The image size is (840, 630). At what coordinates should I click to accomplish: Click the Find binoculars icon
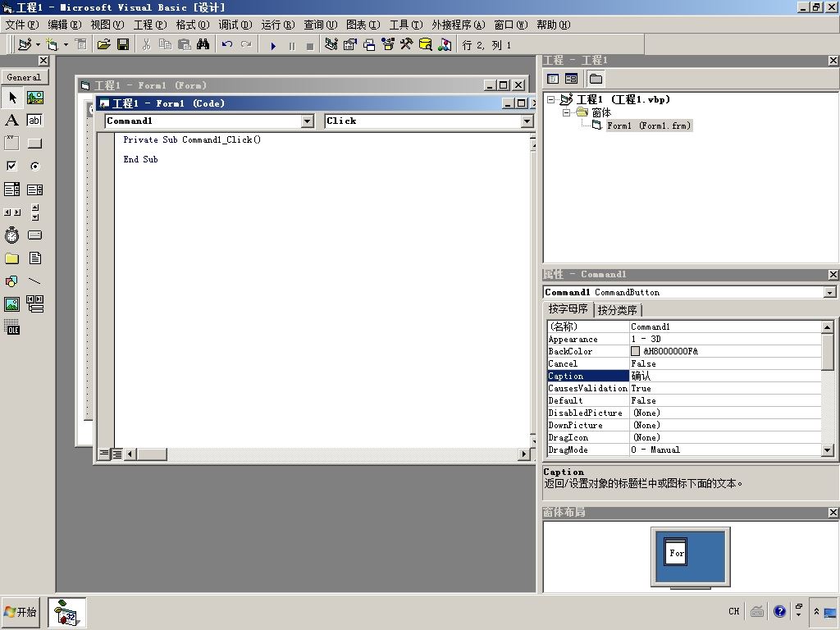[203, 44]
